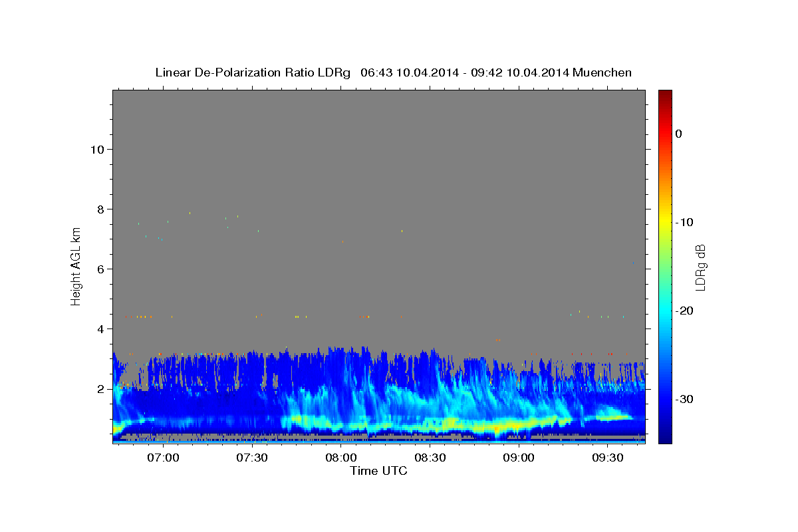Click the height tick label 4
Image resolution: width=798 pixels, height=532 pixels.
coord(101,329)
